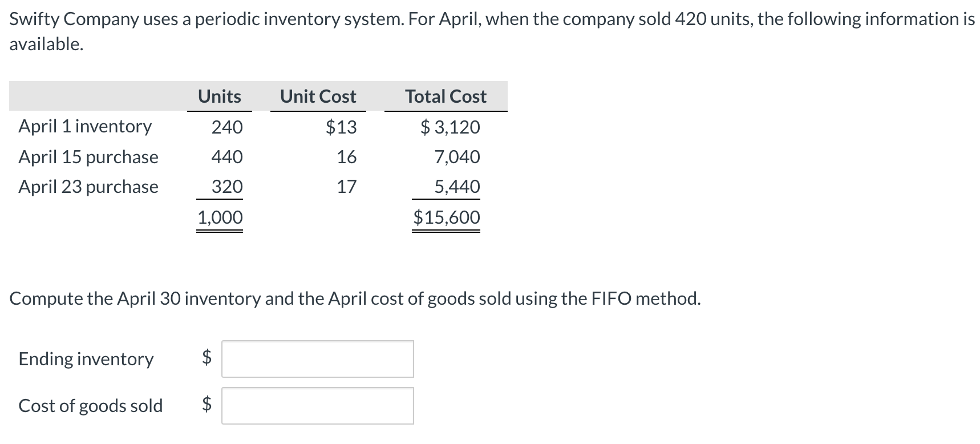This screenshot has width=980, height=444.
Task: Click the Cost of goods sold label
Action: click(91, 406)
